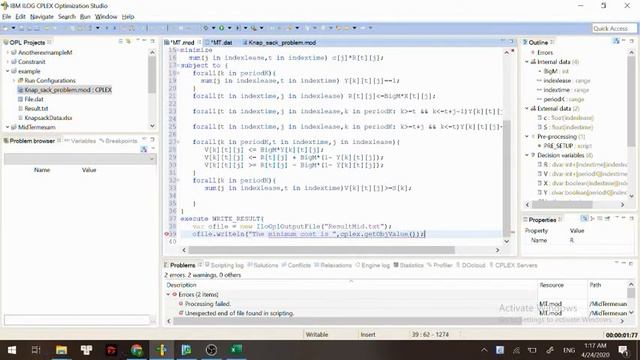The width and height of the screenshot is (640, 360).
Task: Click the Task View taskbar icon
Action: pyautogui.click(x=36, y=350)
